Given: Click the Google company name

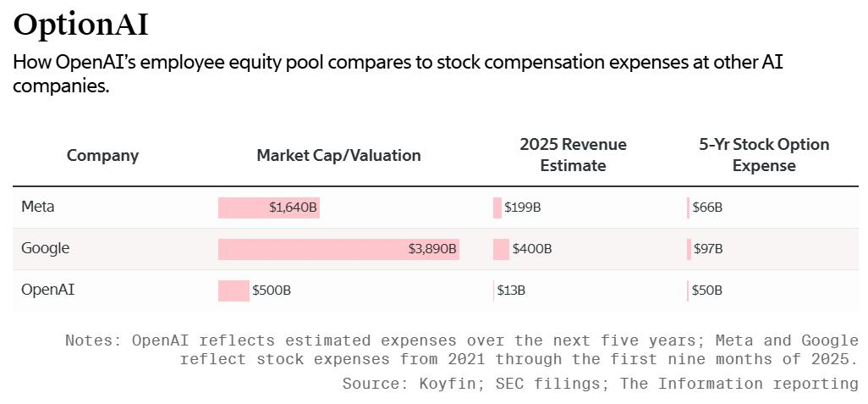Looking at the screenshot, I should click(46, 248).
